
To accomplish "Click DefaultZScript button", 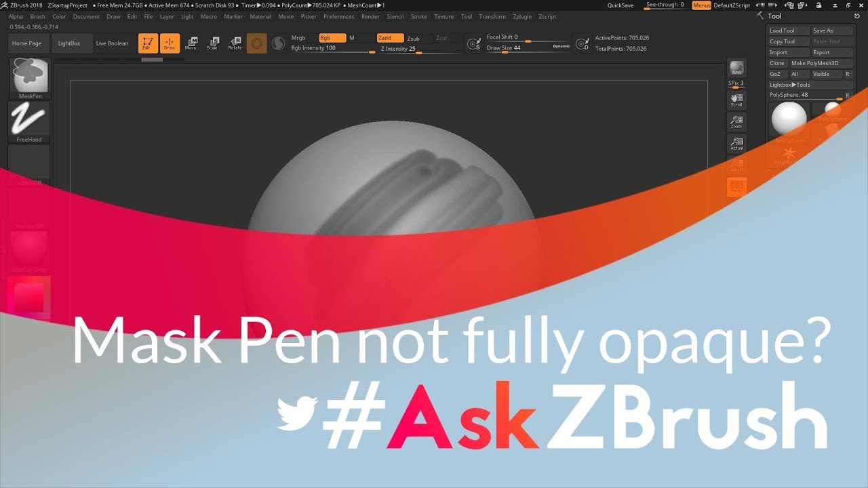I will (732, 5).
